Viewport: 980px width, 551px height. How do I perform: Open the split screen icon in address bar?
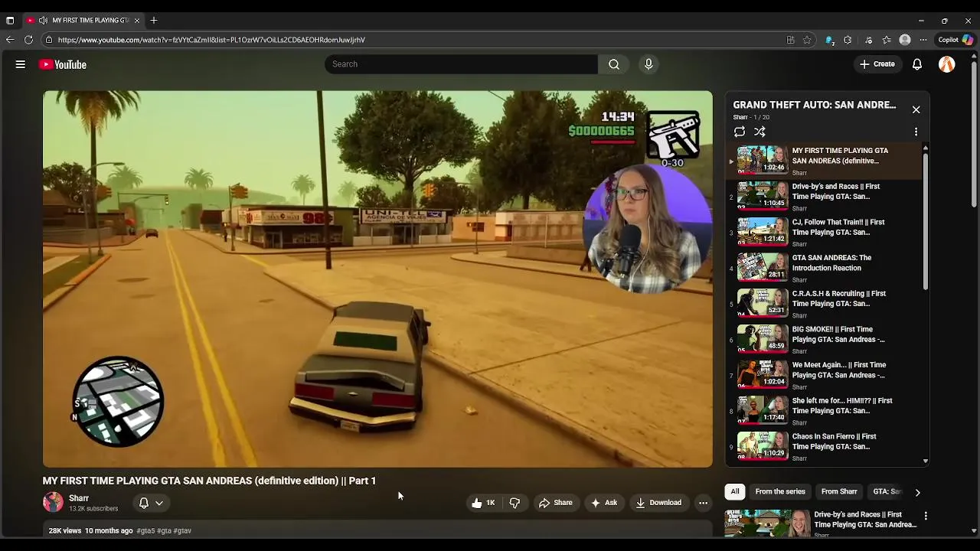790,40
